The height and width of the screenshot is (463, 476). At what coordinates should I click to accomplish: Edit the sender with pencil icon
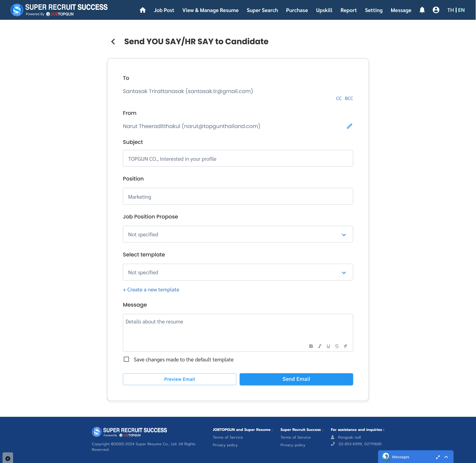point(349,126)
